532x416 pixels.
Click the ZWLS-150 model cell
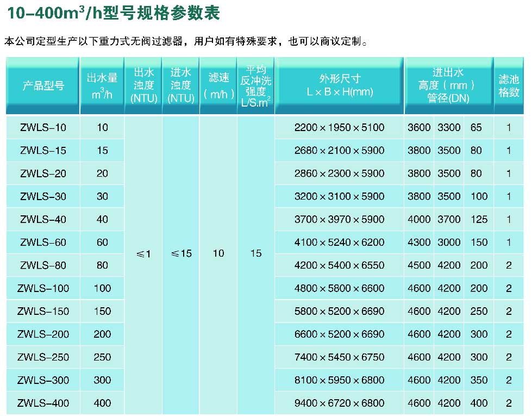pyautogui.click(x=43, y=312)
